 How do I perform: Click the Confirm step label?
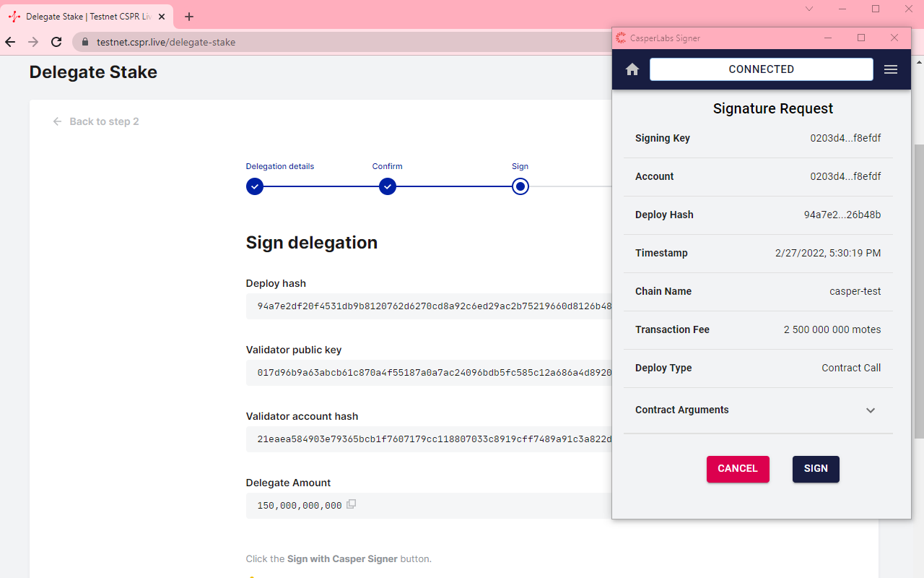click(388, 166)
